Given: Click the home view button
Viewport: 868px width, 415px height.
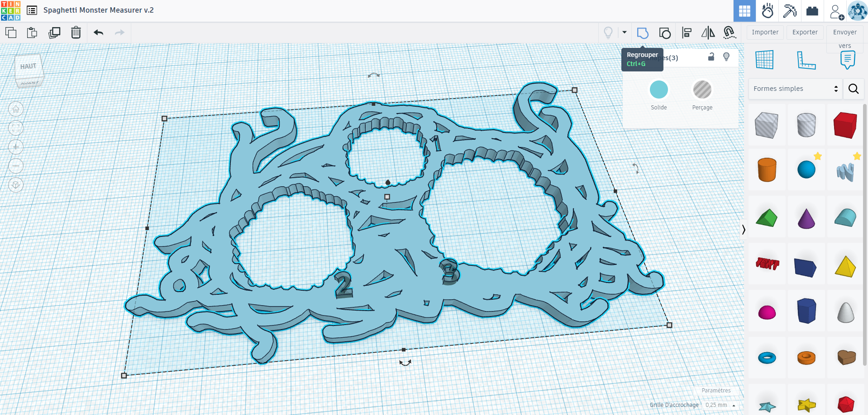Looking at the screenshot, I should point(16,109).
